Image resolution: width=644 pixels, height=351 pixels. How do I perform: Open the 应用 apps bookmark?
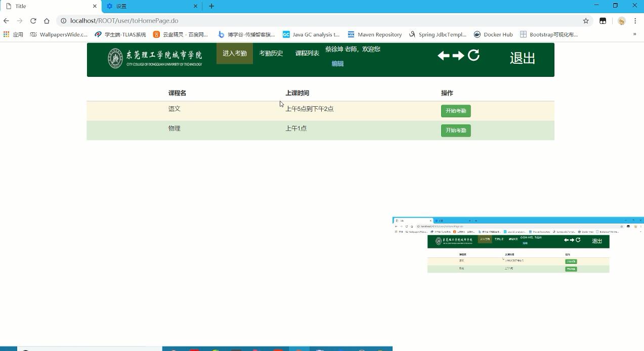point(13,34)
